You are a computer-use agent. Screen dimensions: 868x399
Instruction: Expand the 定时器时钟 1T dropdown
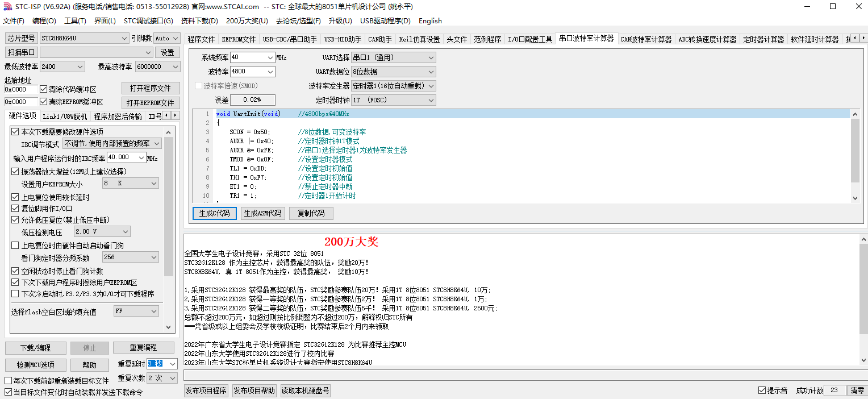(x=394, y=100)
